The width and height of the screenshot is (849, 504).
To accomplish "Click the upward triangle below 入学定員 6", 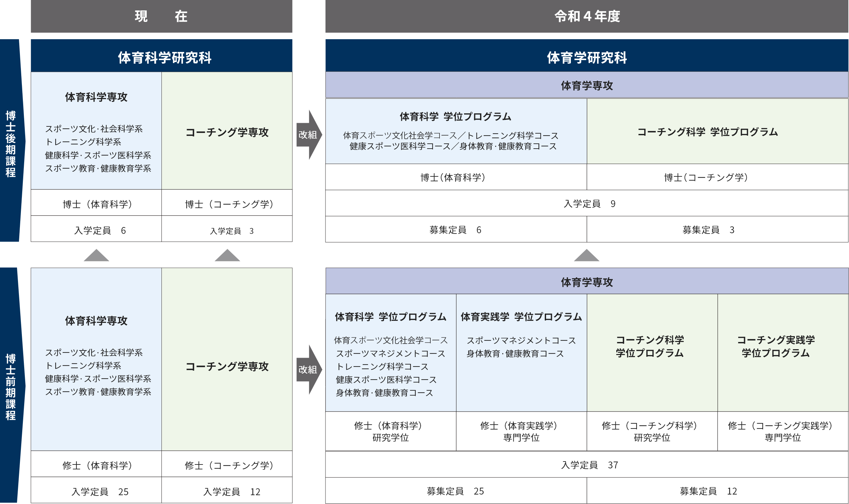I will click(x=96, y=255).
